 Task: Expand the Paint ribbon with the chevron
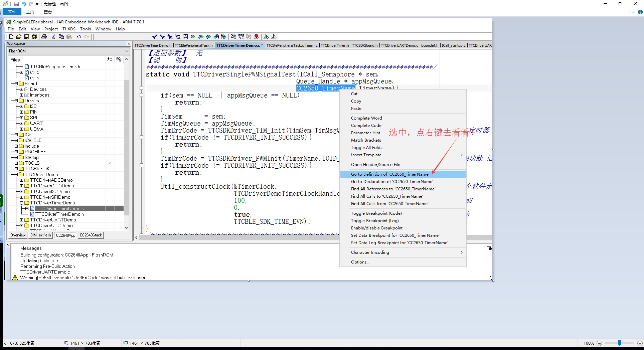(633, 12)
